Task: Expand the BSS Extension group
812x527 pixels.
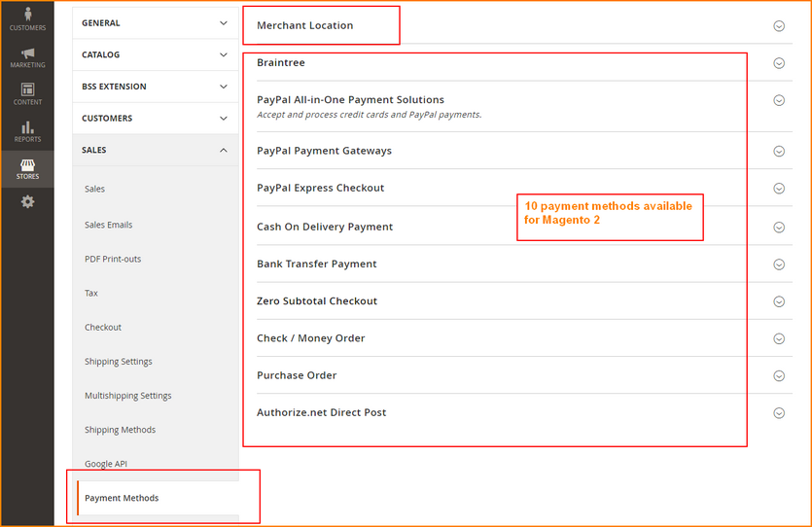Action: (155, 87)
